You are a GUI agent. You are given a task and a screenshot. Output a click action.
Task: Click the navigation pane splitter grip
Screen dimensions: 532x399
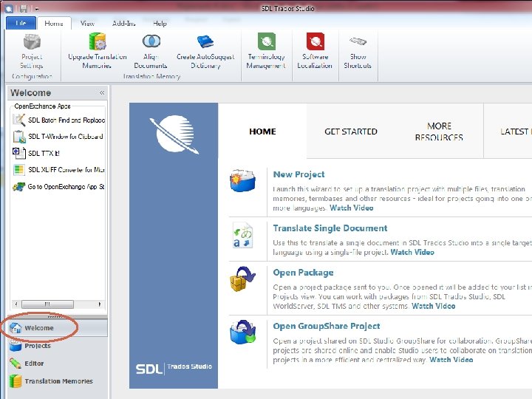(x=55, y=316)
